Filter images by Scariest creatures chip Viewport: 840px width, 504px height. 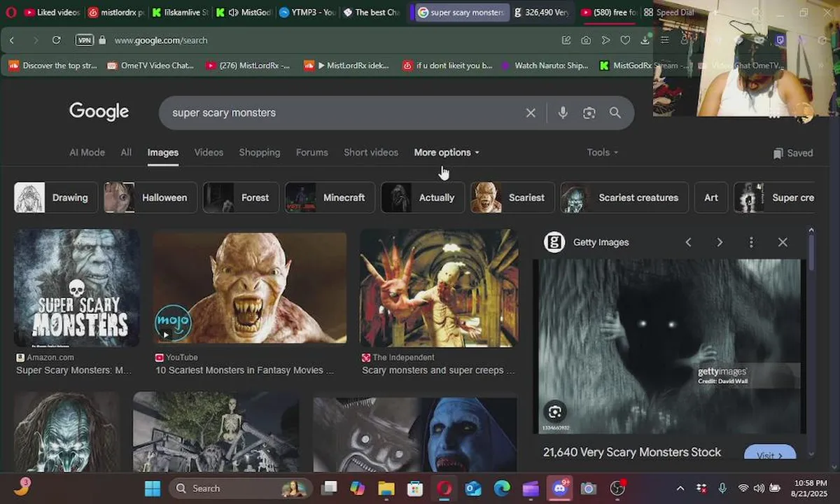point(624,197)
